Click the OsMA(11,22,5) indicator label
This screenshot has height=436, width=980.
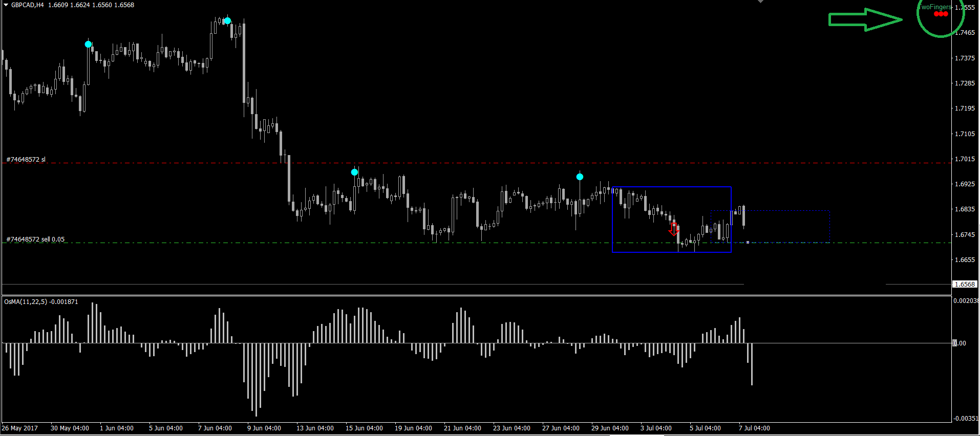(41, 302)
